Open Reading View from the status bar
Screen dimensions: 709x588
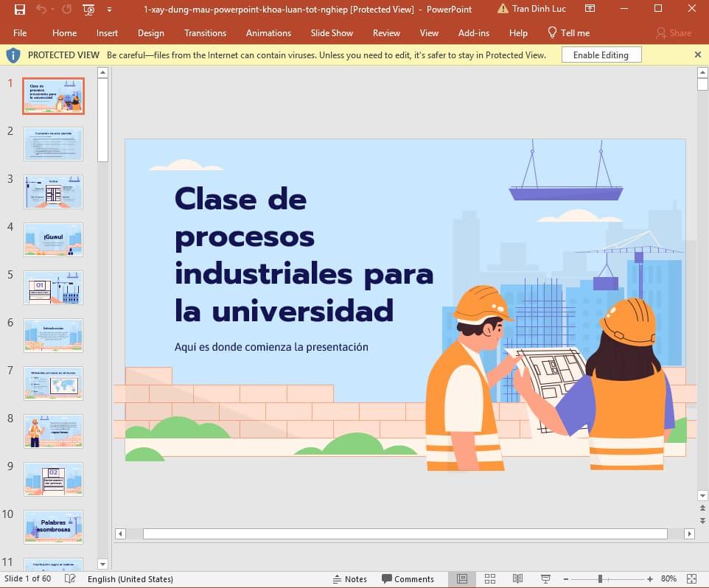[518, 579]
